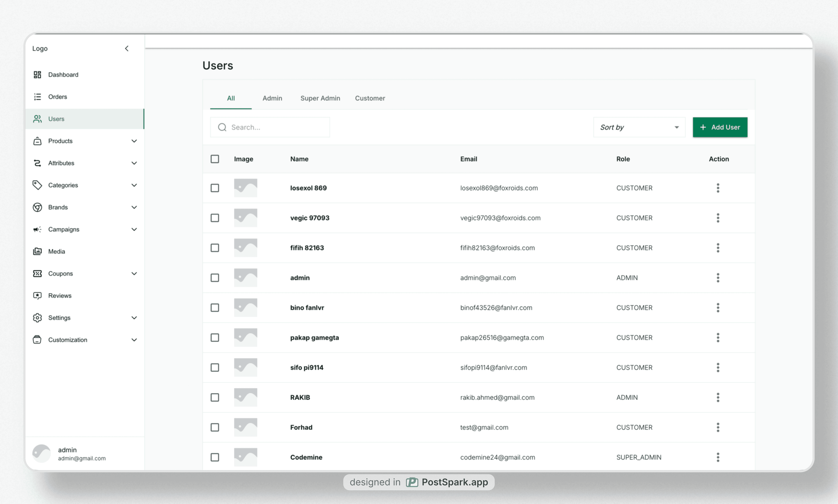
Task: Click the Dashboard grid icon in sidebar
Action: [x=37, y=75]
